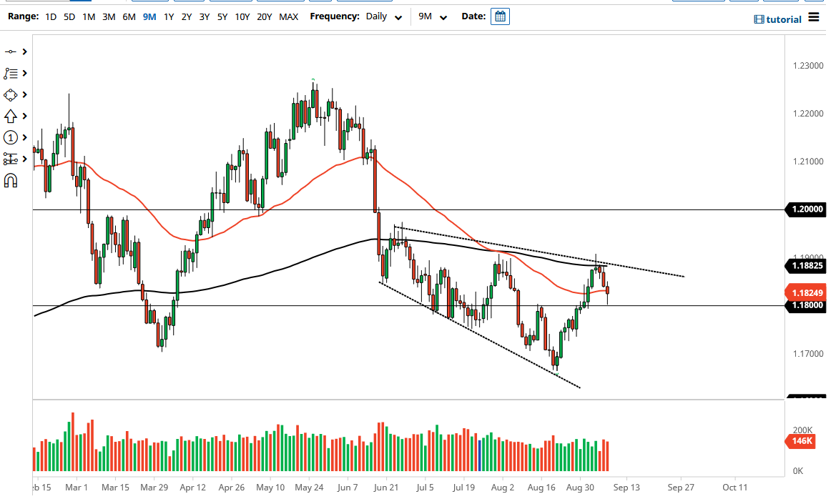Image resolution: width=831 pixels, height=504 pixels.
Task: Set range to MAX
Action: pyautogui.click(x=289, y=16)
